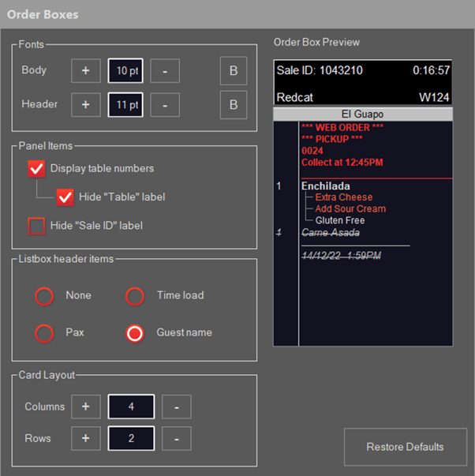475x476 pixels.
Task: Click the Enchilada item in the order preview
Action: coord(325,186)
